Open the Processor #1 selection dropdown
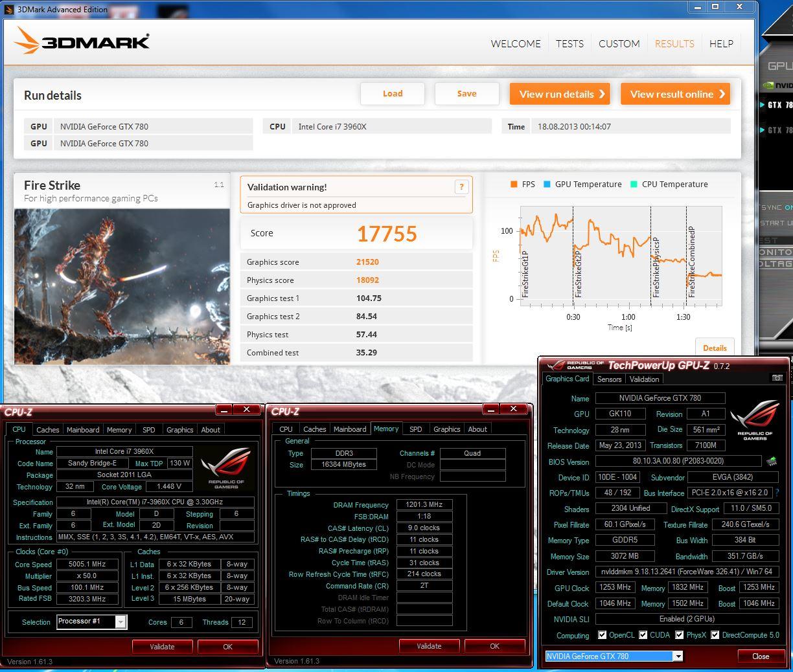The height and width of the screenshot is (672, 793). pos(121,622)
